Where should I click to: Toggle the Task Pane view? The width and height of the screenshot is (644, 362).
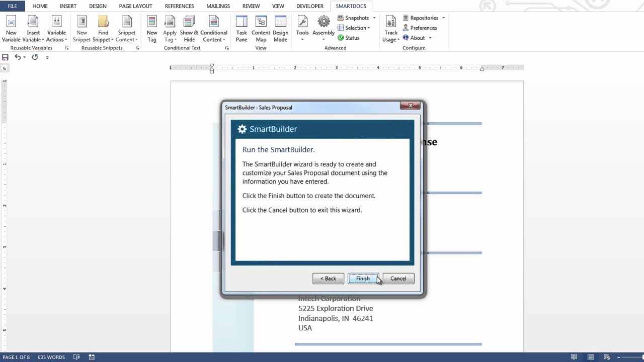point(242,29)
